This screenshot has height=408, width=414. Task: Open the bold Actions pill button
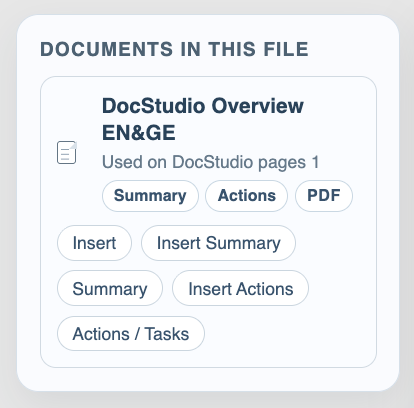click(x=247, y=196)
